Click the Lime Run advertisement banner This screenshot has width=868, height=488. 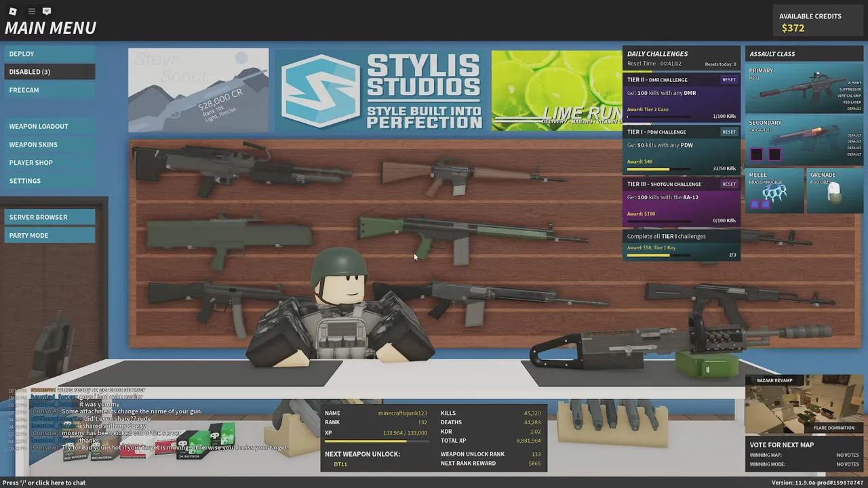click(557, 91)
